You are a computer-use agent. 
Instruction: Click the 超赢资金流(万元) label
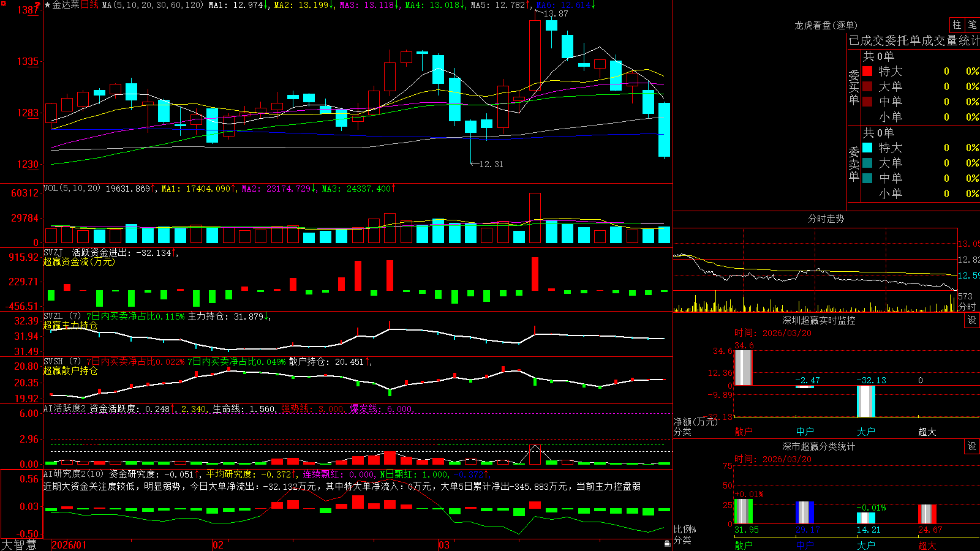[x=79, y=261]
